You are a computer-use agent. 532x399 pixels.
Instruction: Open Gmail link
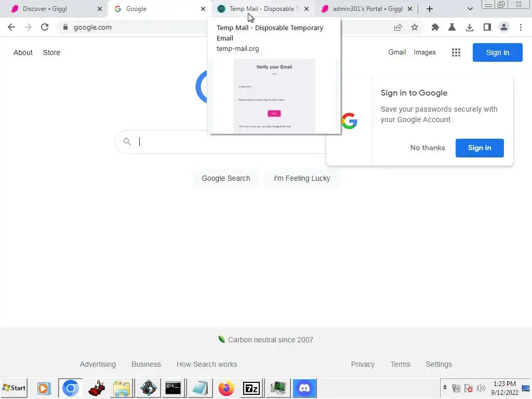(x=397, y=52)
